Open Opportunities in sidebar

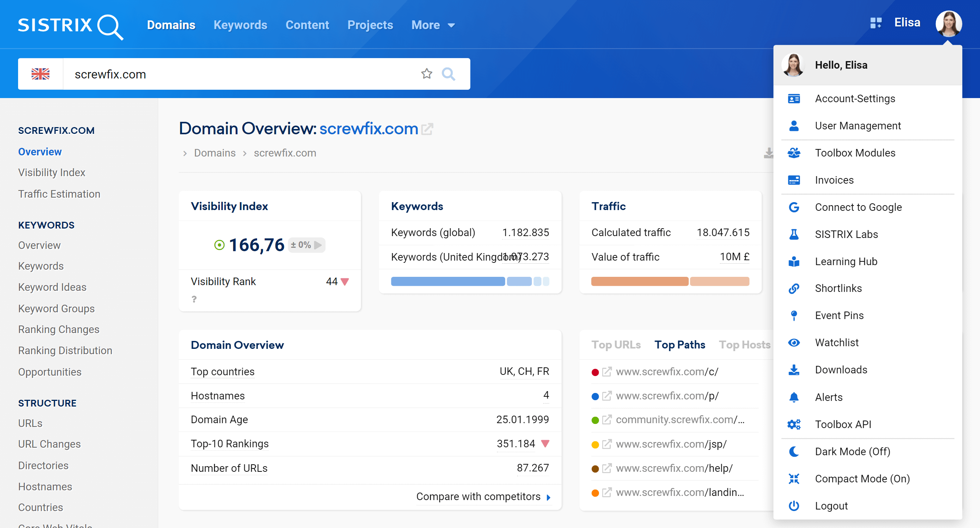click(x=49, y=372)
